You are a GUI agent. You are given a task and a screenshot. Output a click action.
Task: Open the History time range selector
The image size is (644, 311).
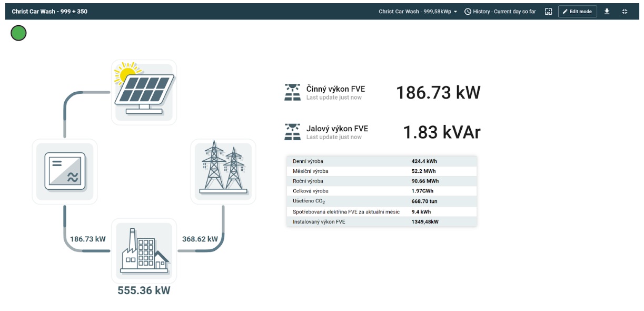[500, 12]
